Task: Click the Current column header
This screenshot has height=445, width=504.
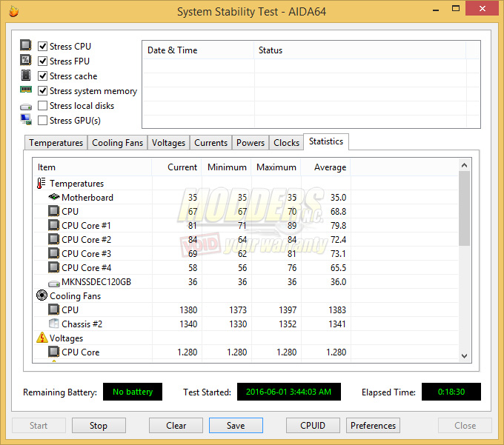Action: pyautogui.click(x=176, y=167)
